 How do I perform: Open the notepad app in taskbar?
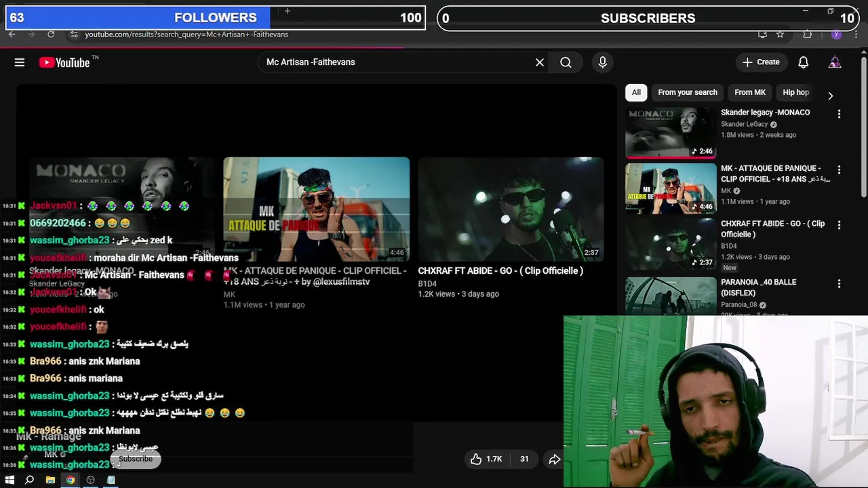111,480
